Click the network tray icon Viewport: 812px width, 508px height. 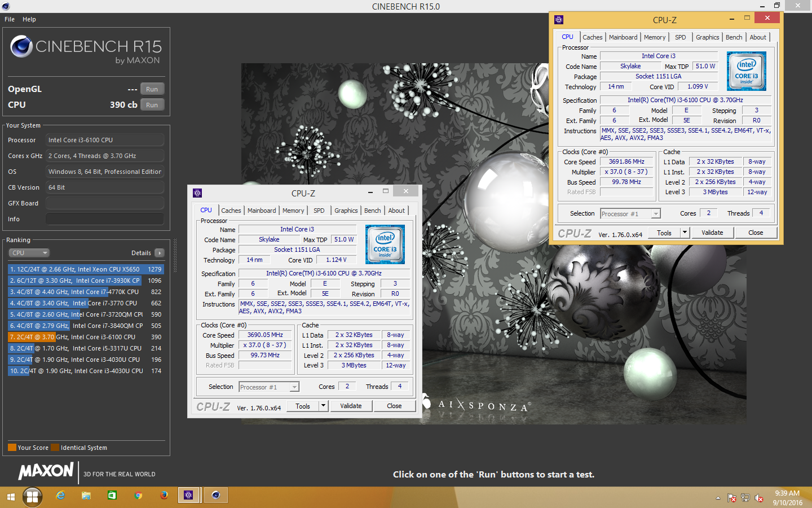click(745, 498)
